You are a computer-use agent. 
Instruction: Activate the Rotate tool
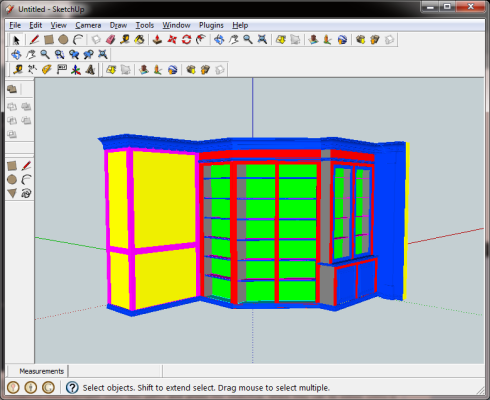pyautogui.click(x=186, y=40)
